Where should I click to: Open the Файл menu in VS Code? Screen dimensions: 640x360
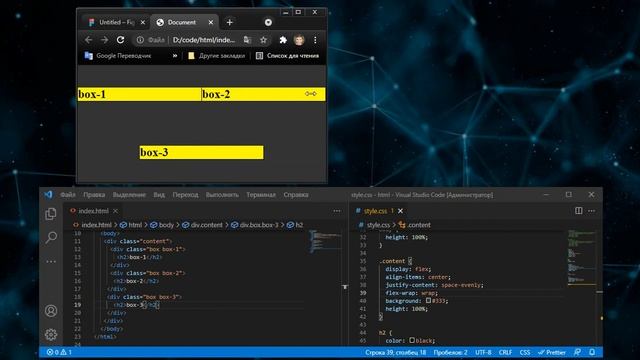[x=68, y=195]
